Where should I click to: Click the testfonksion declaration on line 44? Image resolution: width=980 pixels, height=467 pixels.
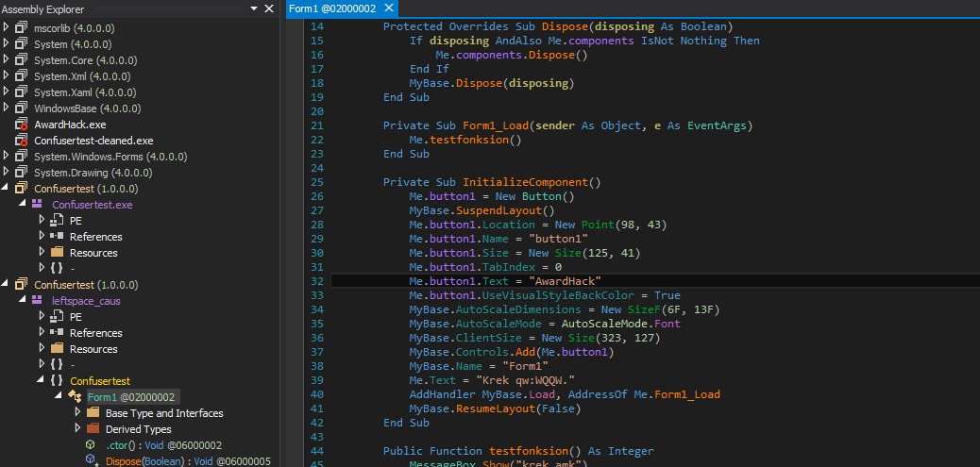pos(528,451)
